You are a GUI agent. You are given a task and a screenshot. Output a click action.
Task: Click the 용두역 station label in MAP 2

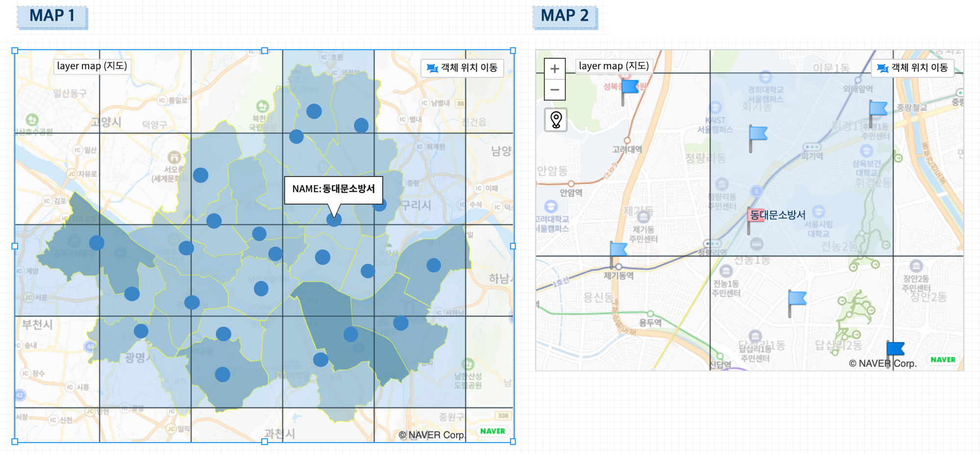click(650, 323)
